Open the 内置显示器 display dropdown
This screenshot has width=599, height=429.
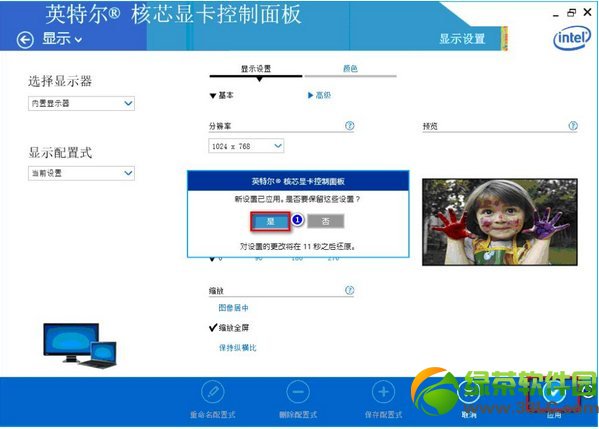pyautogui.click(x=81, y=103)
